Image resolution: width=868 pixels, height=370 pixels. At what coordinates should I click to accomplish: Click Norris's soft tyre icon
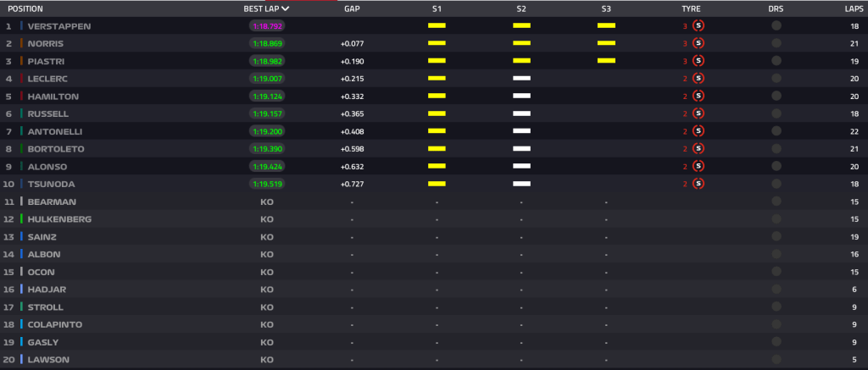tap(698, 43)
